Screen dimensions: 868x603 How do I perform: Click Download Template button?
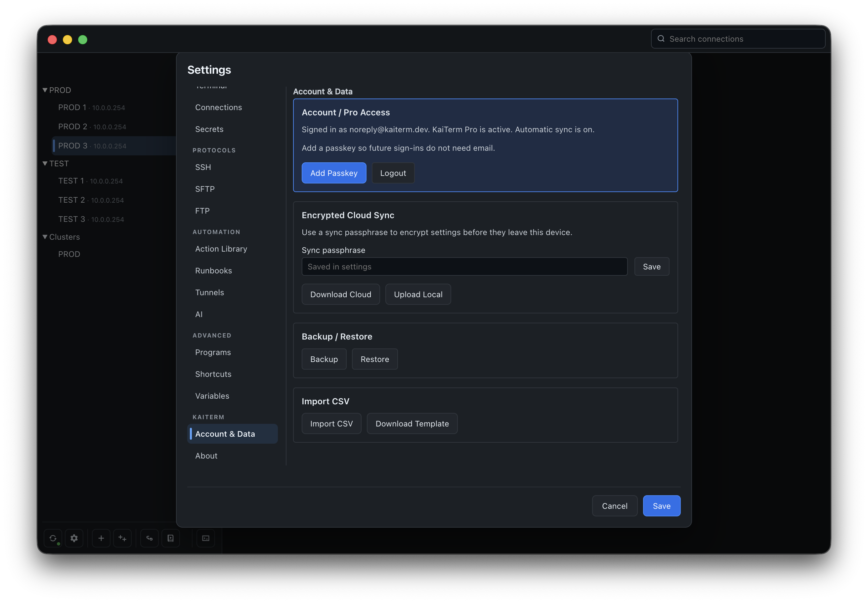pos(412,423)
